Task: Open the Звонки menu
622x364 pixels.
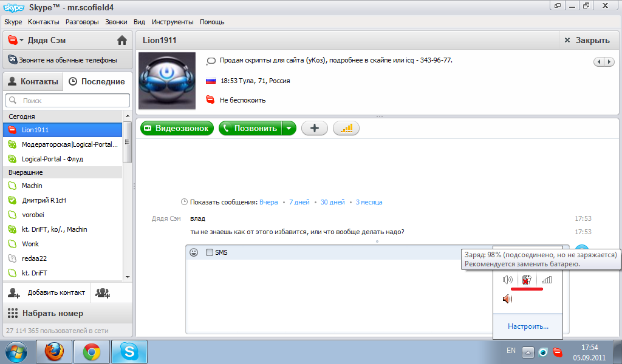Action: pos(116,22)
